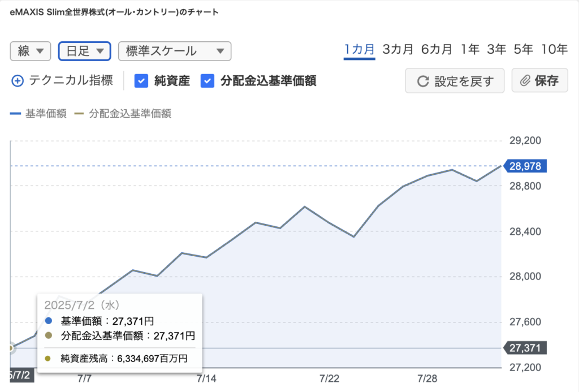Click the 28,800 y-axis label

click(x=525, y=186)
